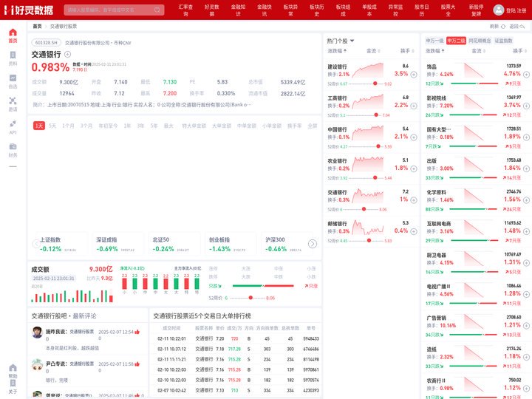532x399 pixels.
Task: Add 饰品 sector with its plus icon
Action: 526,75
